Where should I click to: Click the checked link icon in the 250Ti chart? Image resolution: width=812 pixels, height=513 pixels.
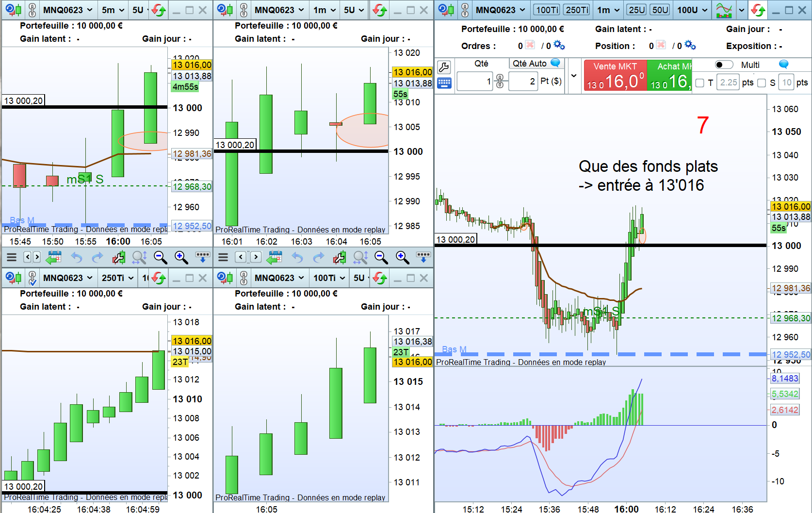click(32, 278)
